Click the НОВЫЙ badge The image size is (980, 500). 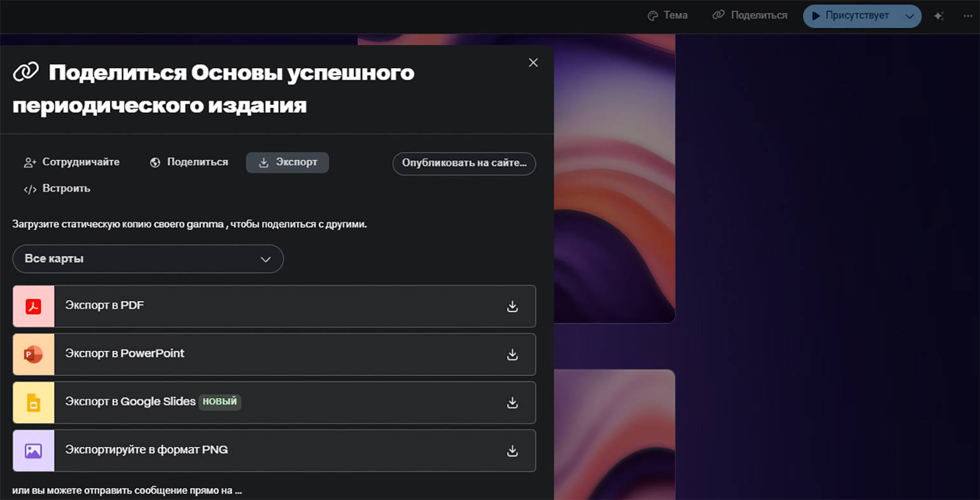coord(220,402)
